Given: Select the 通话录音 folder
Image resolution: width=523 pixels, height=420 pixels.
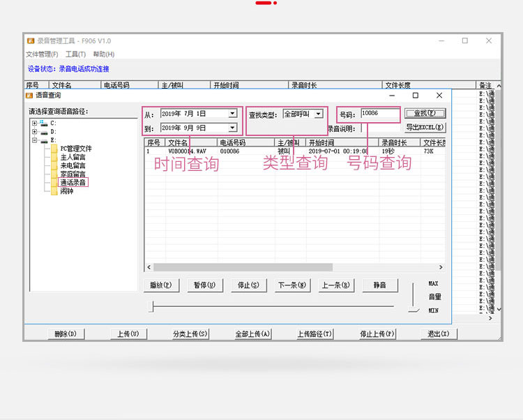Looking at the screenshot, I should [x=72, y=182].
